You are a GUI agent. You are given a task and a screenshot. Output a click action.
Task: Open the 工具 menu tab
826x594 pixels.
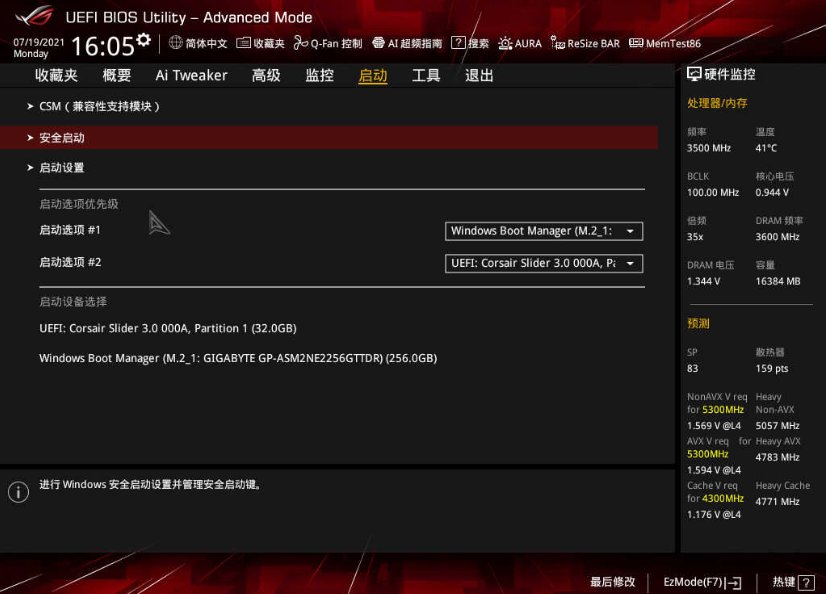(x=426, y=75)
